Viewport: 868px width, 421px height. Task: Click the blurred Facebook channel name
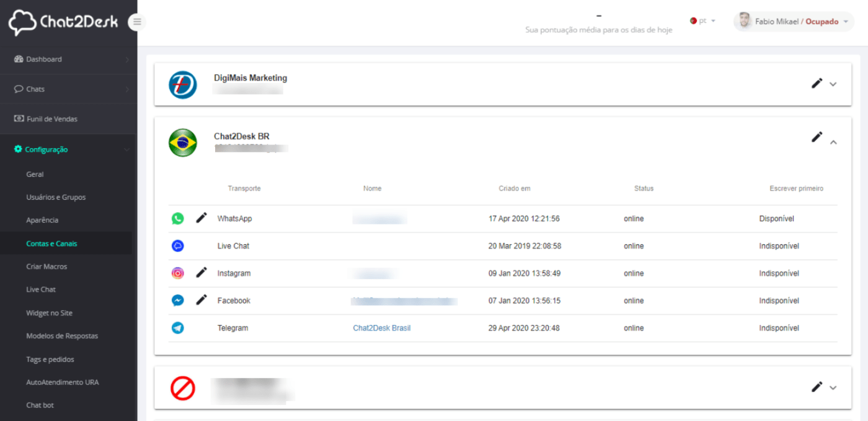pyautogui.click(x=404, y=301)
